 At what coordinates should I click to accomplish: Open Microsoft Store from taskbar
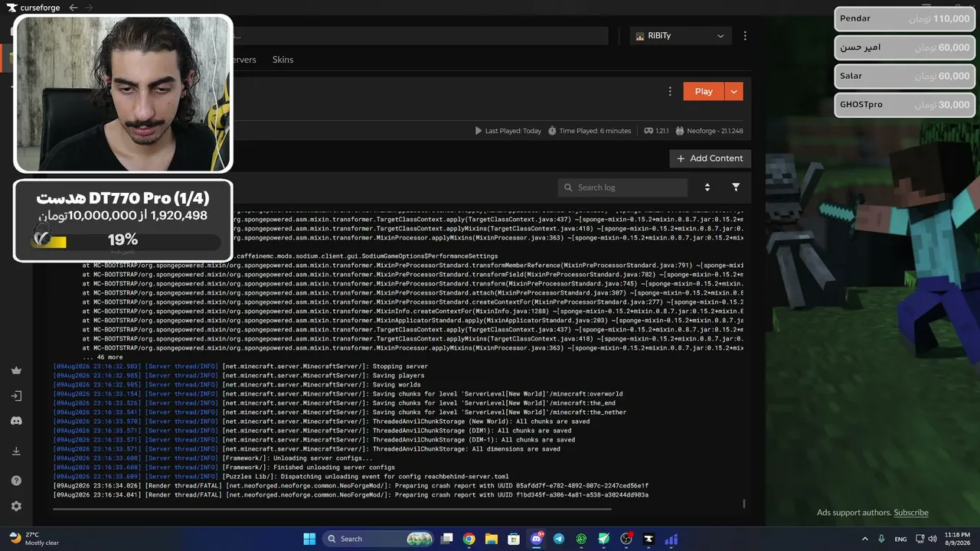(514, 539)
